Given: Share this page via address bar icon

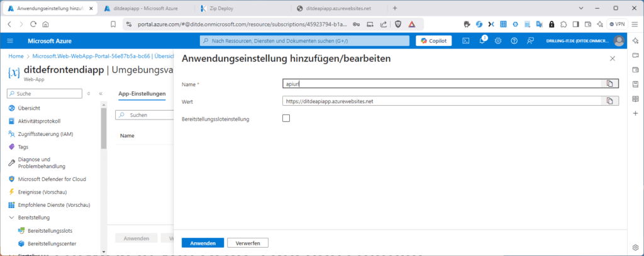Looking at the screenshot, I should [x=383, y=25].
